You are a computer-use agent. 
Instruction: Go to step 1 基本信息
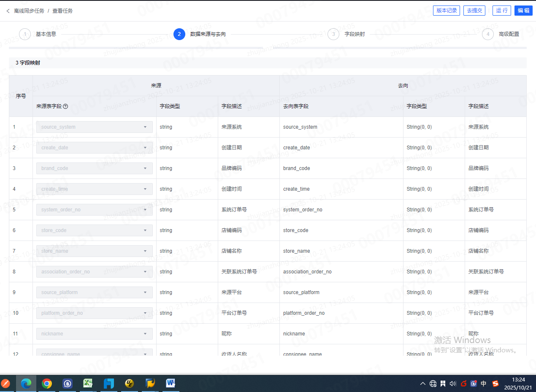25,34
